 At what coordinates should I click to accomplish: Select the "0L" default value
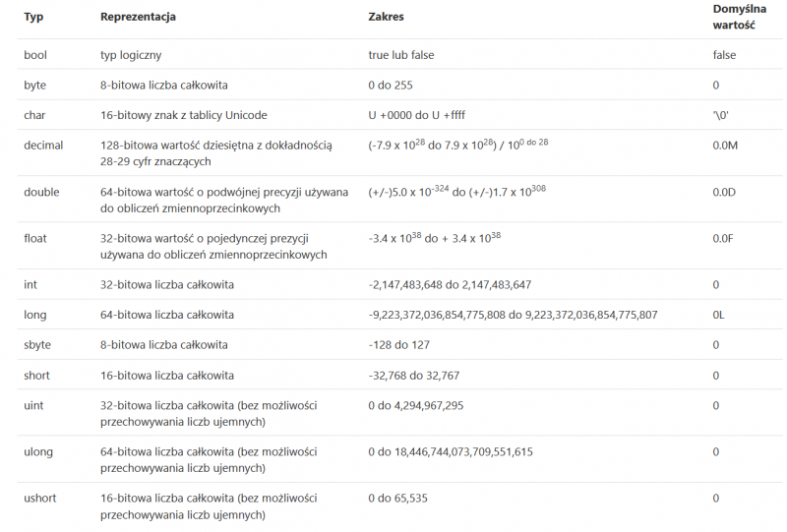(719, 315)
